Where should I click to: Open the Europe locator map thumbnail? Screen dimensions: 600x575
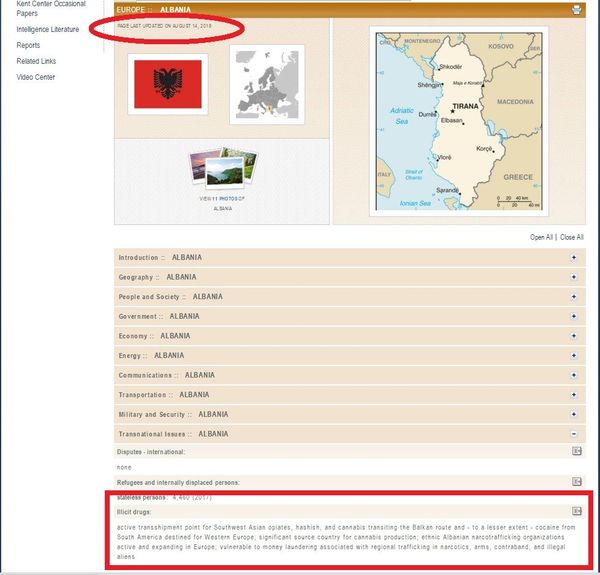pyautogui.click(x=267, y=85)
